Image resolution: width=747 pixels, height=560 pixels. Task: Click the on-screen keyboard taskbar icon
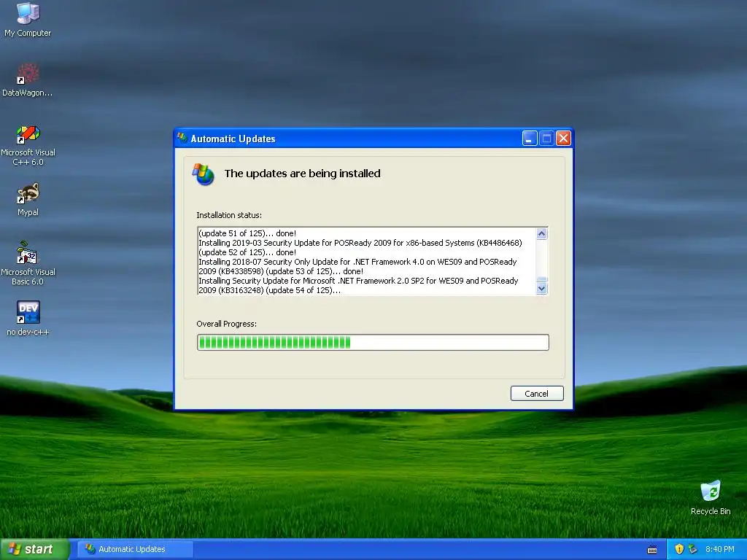pyautogui.click(x=652, y=550)
